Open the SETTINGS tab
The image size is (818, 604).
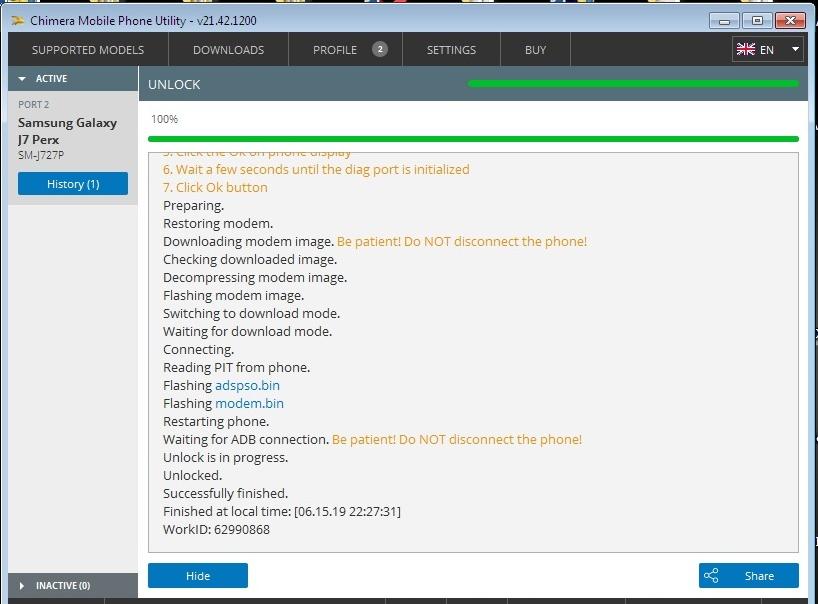coord(451,50)
